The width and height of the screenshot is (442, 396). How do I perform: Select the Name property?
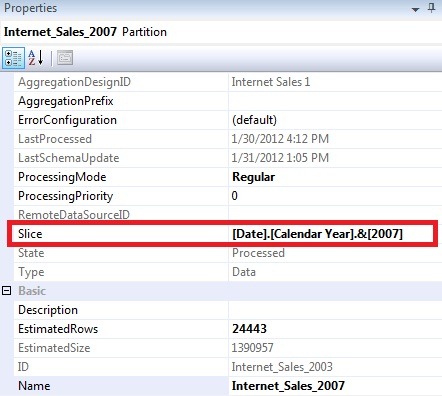tap(34, 386)
